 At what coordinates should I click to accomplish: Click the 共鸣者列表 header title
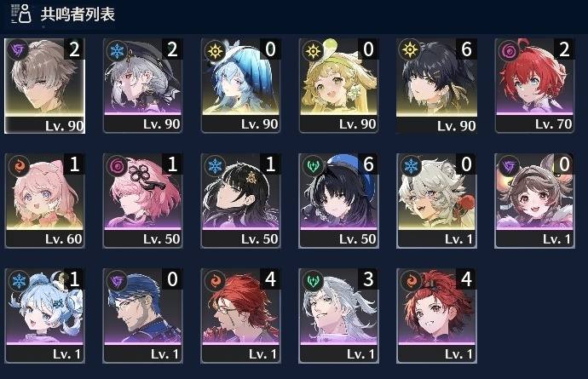(78, 14)
